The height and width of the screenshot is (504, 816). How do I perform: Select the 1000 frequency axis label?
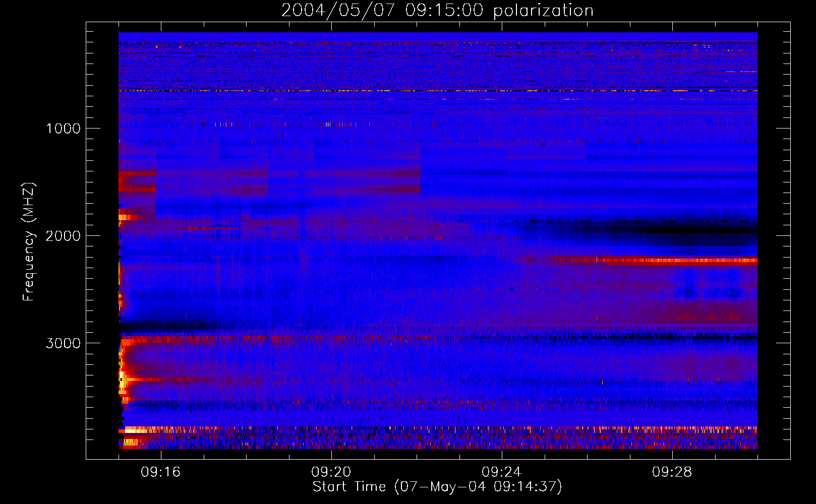[x=63, y=129]
